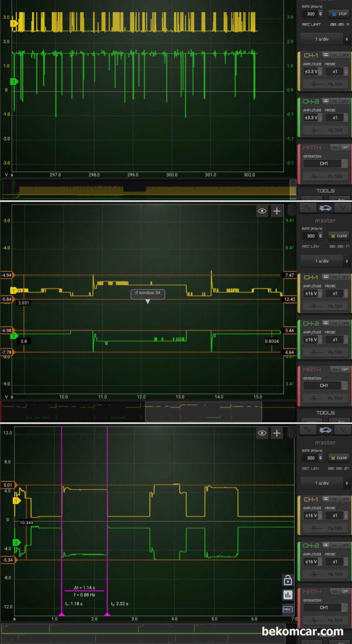Switch CH-1 to AC coupling in the ±3.3 V panel
The height and width of the screenshot is (644, 352).
[335, 55]
